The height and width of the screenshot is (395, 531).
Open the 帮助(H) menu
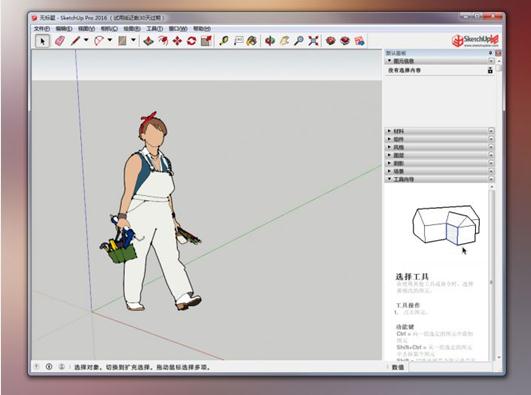pos(202,29)
